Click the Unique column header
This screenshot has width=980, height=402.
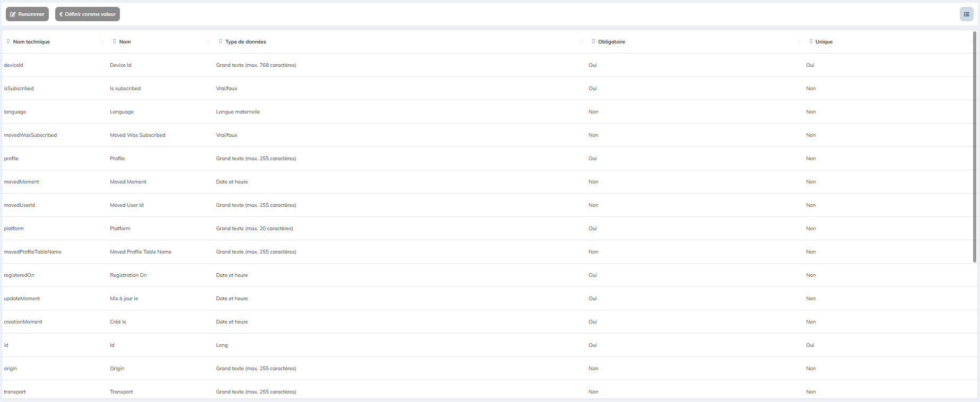point(823,42)
